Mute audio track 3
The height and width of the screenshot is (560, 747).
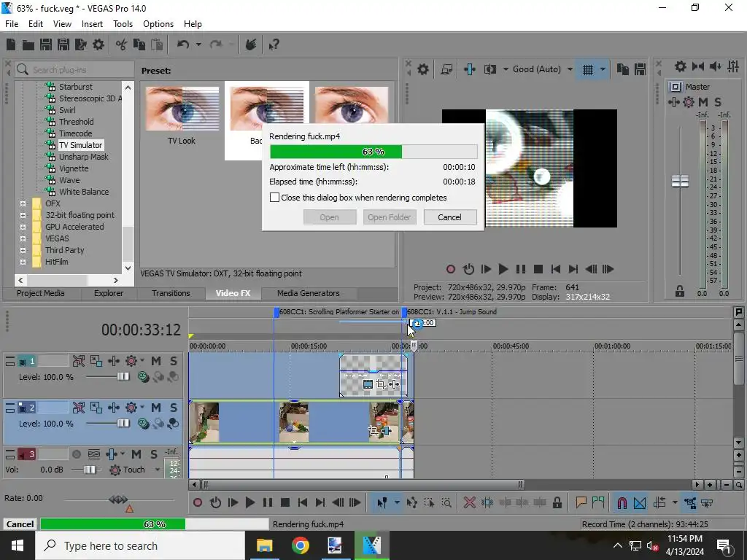(136, 454)
